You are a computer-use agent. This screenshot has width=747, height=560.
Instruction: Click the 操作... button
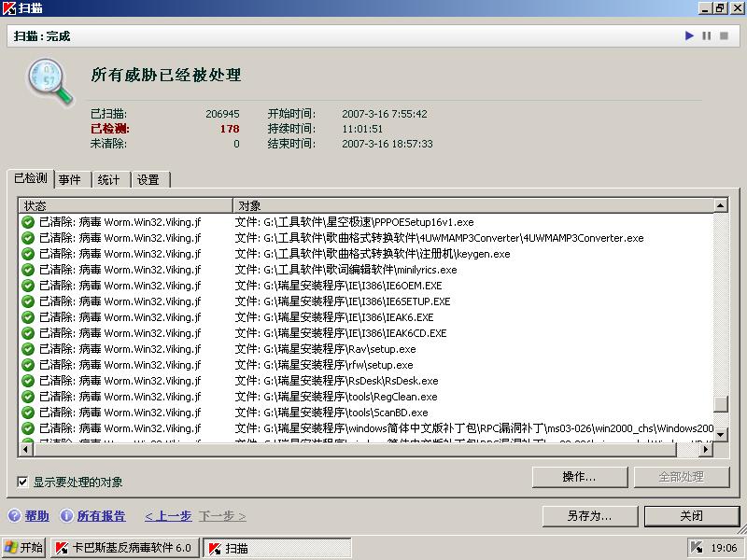click(x=580, y=477)
